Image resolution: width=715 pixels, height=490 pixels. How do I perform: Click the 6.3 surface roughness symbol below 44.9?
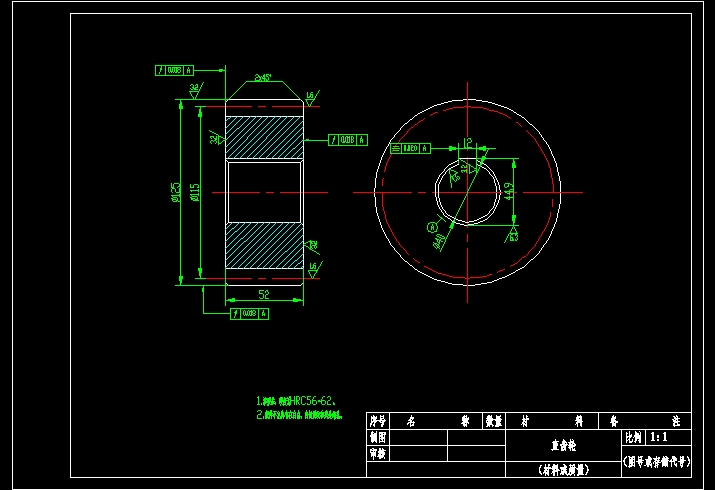(x=512, y=235)
